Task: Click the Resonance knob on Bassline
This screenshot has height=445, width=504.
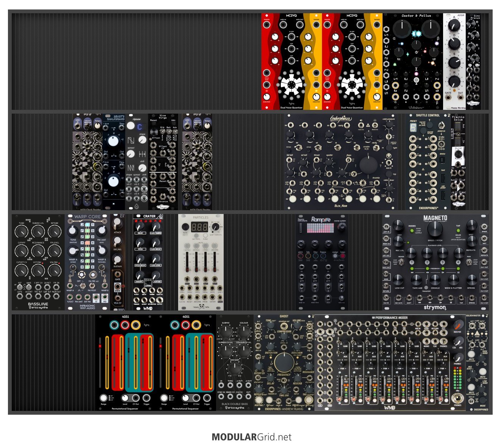Action: 38,251
